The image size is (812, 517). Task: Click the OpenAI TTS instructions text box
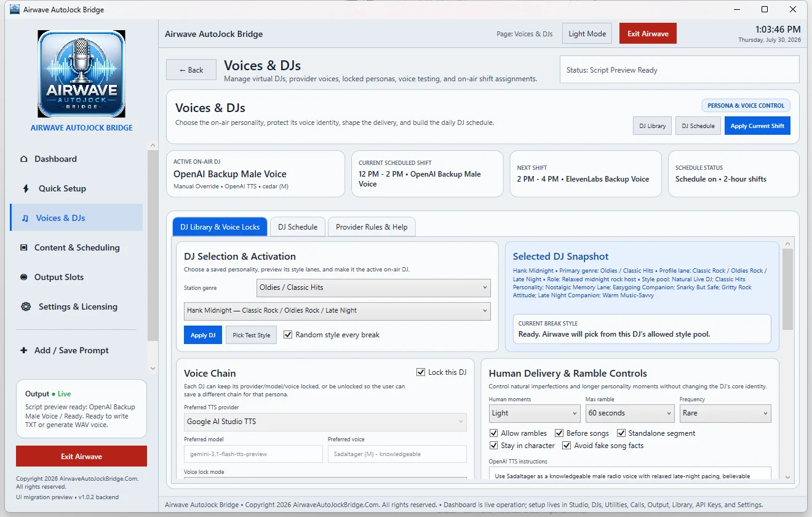point(630,473)
